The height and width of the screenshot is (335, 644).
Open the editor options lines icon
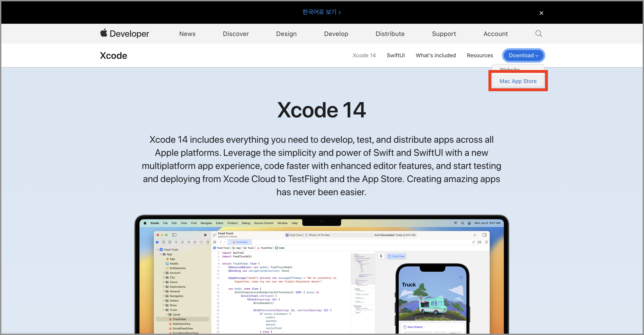479,242
